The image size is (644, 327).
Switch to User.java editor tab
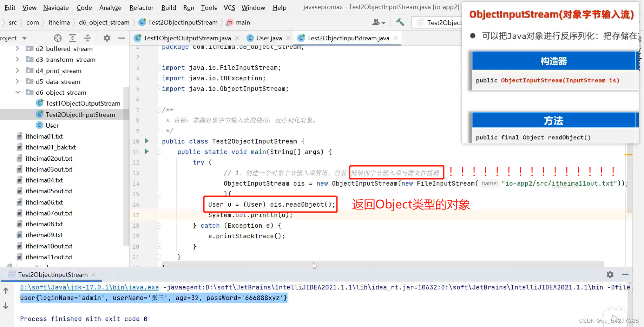(x=269, y=38)
